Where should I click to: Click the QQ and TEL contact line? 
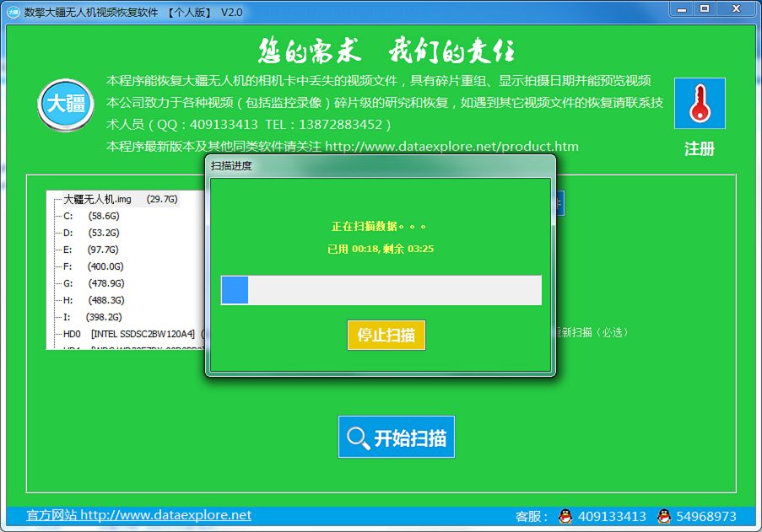coord(248,125)
